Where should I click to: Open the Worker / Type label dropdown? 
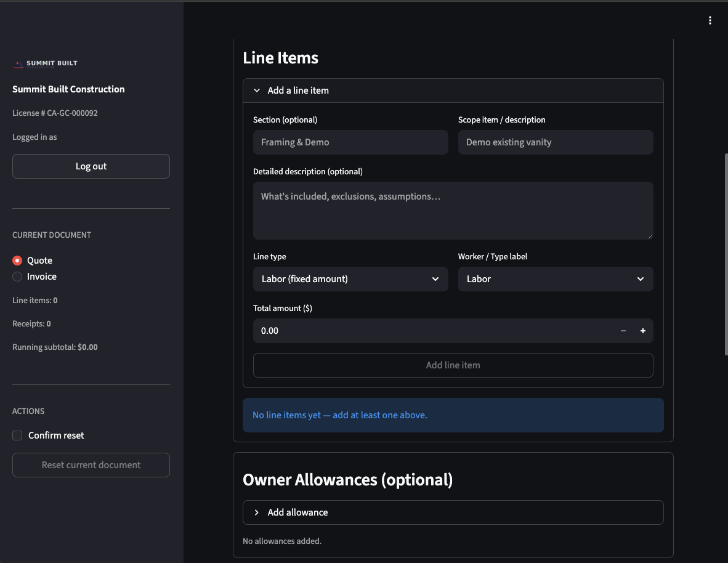pos(556,279)
